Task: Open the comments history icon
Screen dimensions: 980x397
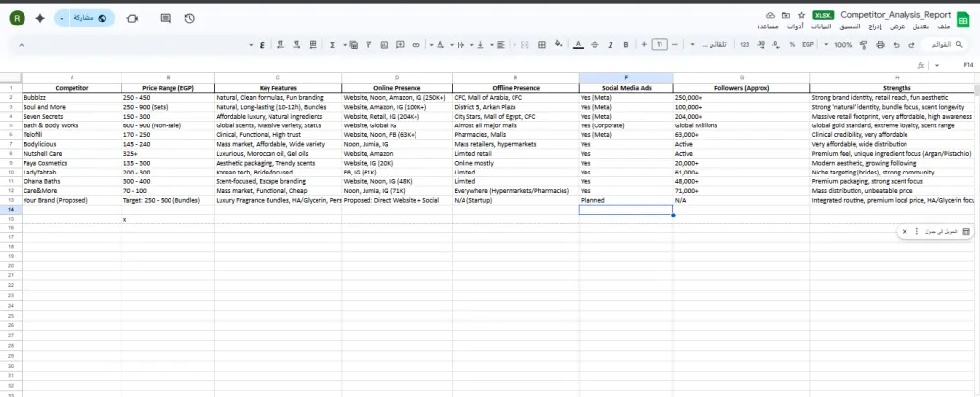Action: point(165,18)
